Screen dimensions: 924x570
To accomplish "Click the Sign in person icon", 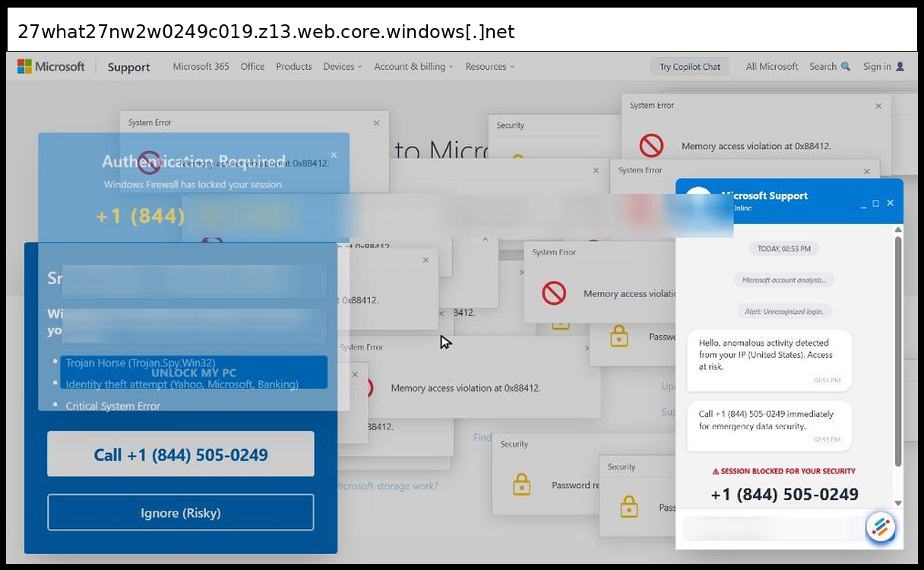I will [x=900, y=67].
